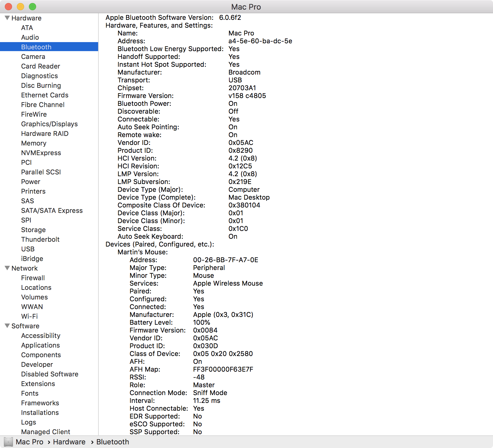Click the Software Version value 6.0.6f2
Viewport: 493px width, 448px height.
click(x=230, y=17)
